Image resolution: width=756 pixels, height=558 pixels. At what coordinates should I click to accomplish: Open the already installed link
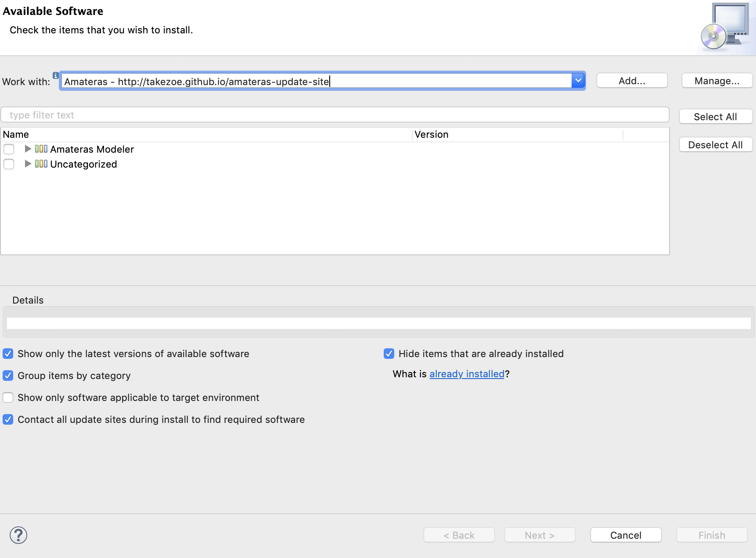(x=467, y=374)
